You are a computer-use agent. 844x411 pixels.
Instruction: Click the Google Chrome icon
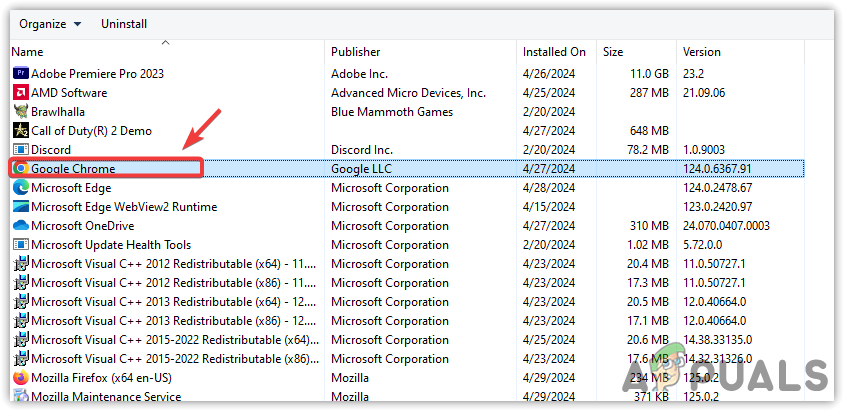[21, 169]
